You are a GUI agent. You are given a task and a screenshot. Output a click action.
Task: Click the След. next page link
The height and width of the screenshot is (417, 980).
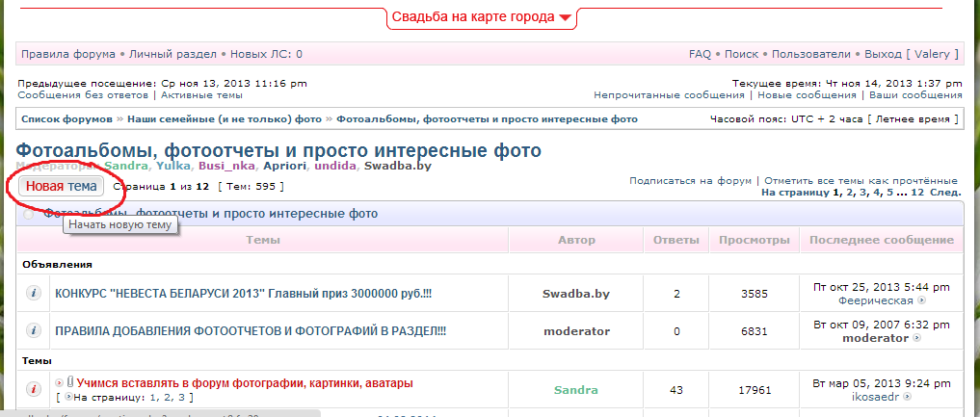946,193
